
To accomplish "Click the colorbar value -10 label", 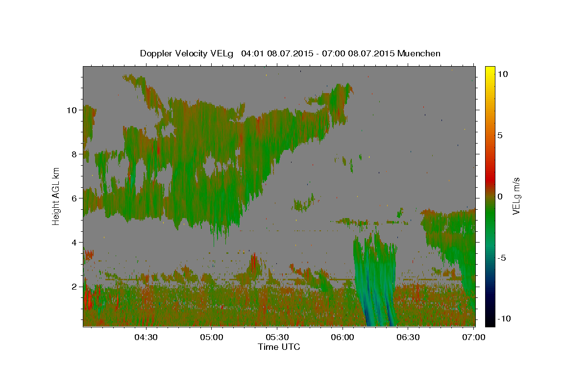I will pyautogui.click(x=504, y=319).
